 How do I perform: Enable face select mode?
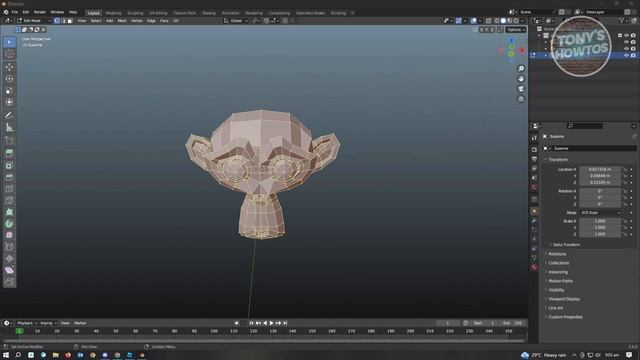tap(70, 20)
